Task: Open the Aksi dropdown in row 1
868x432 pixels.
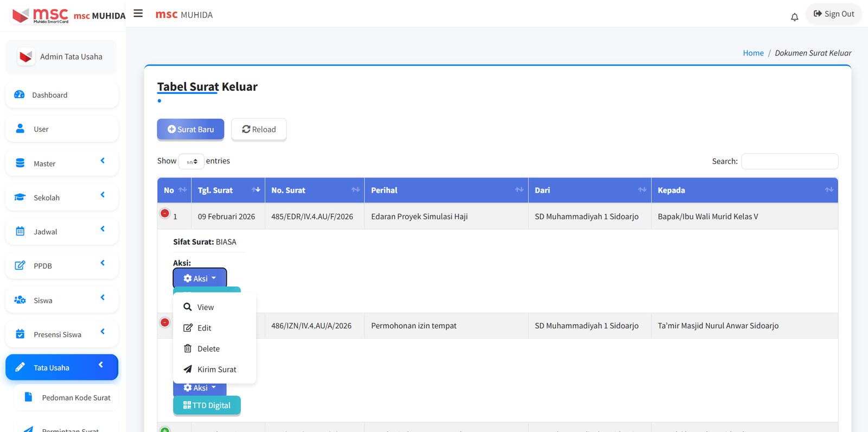Action: click(200, 278)
